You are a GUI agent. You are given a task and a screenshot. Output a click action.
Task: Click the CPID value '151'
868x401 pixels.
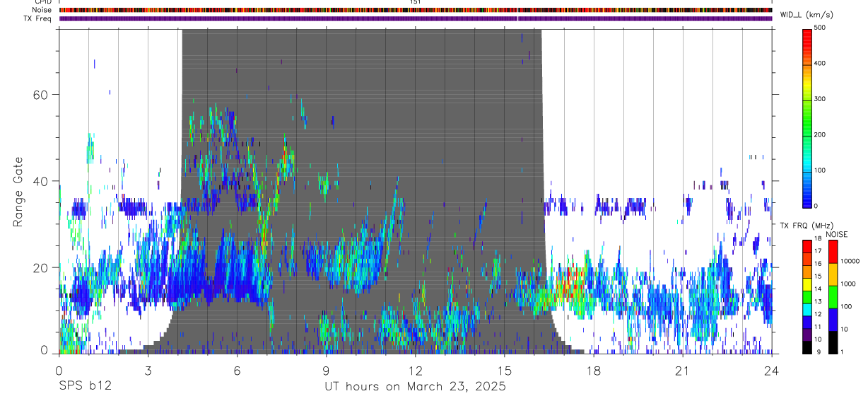tap(415, 2)
